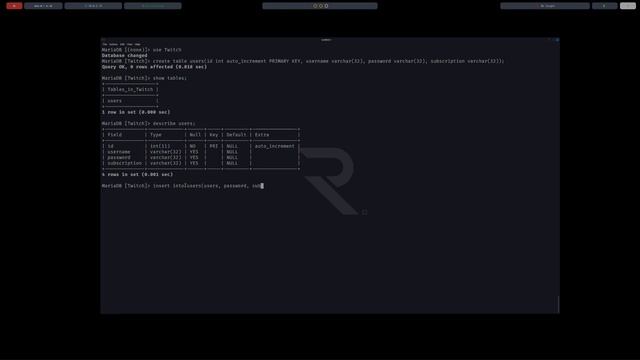This screenshot has width=640, height=360.
Task: Click the 'Type' column header
Action: point(156,135)
